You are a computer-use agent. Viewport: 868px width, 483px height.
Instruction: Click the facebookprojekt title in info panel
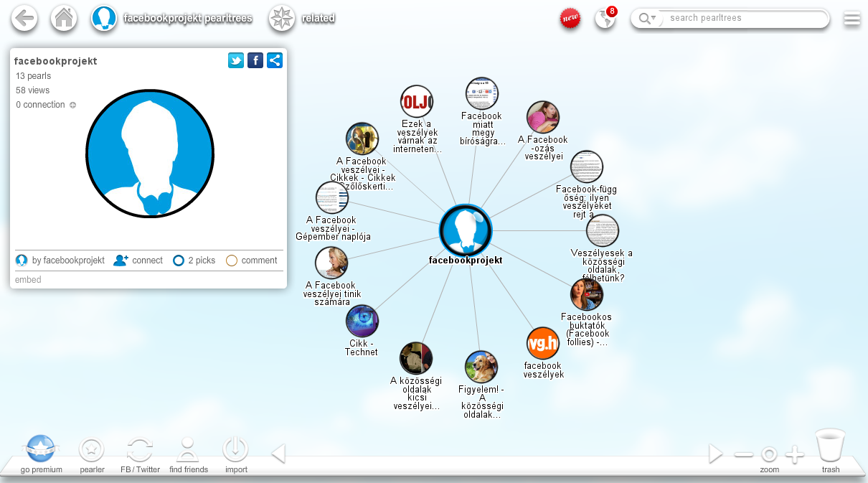55,61
